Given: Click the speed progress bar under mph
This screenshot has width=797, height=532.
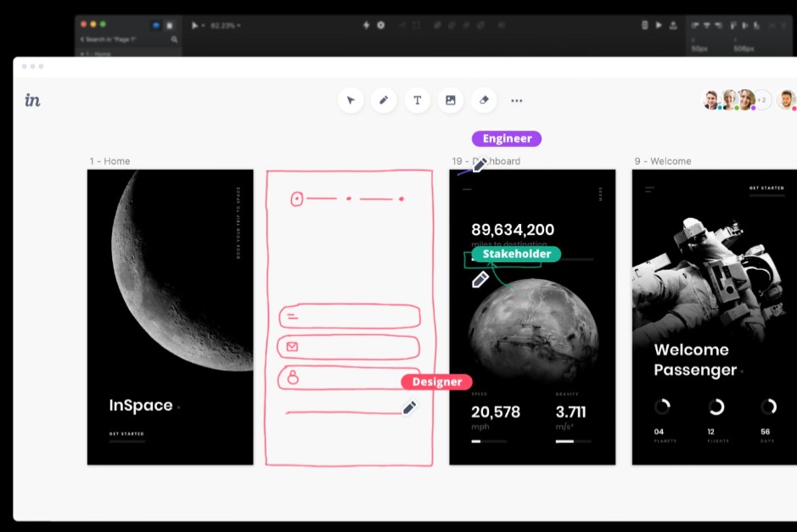Looking at the screenshot, I should [489, 441].
